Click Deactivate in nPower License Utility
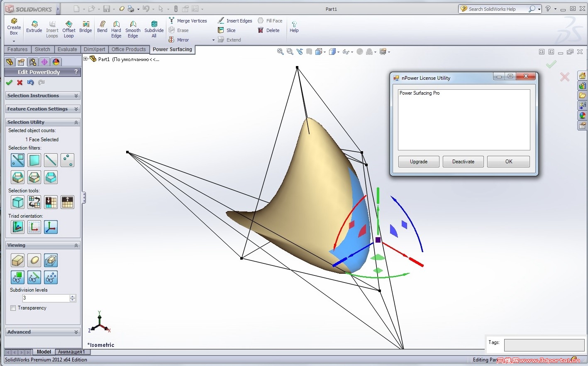The width and height of the screenshot is (588, 366). [x=463, y=162]
